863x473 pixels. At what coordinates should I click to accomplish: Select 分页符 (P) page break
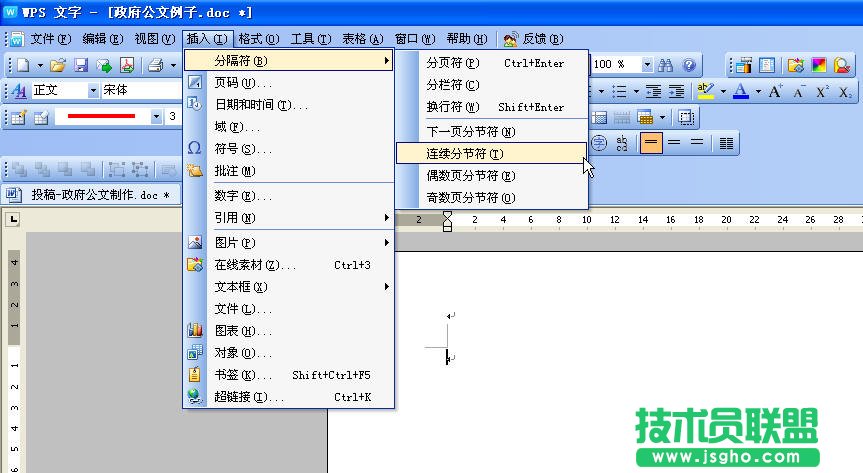491,63
